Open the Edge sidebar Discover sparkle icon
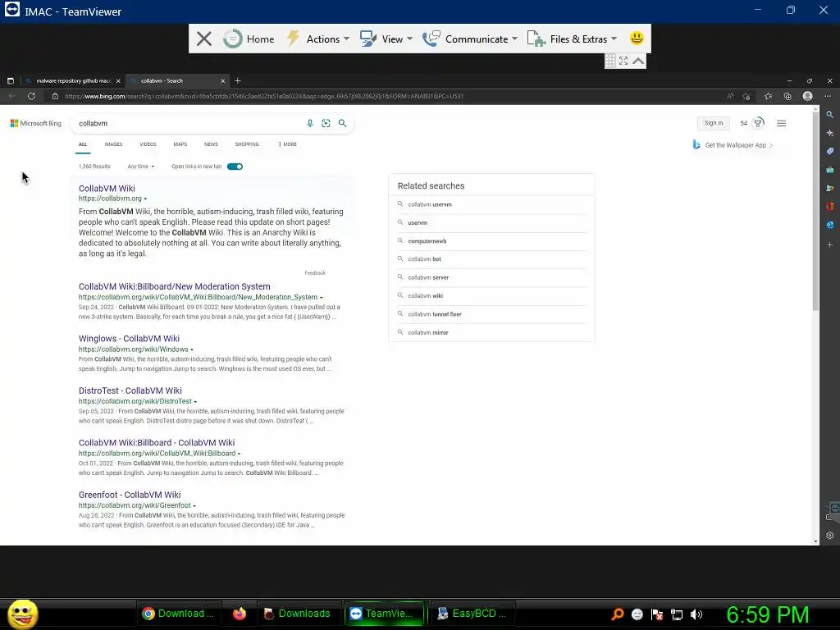The height and width of the screenshot is (630, 840). 830,133
